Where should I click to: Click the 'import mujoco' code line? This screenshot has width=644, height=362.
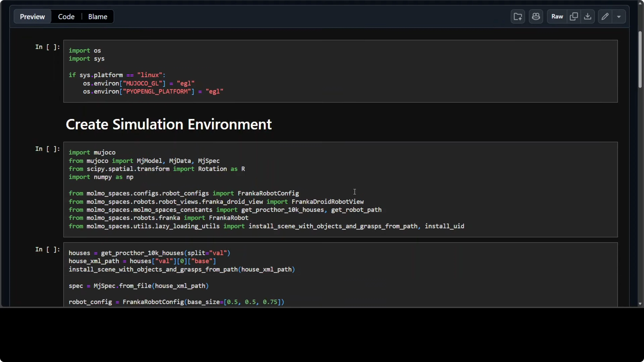pos(92,152)
